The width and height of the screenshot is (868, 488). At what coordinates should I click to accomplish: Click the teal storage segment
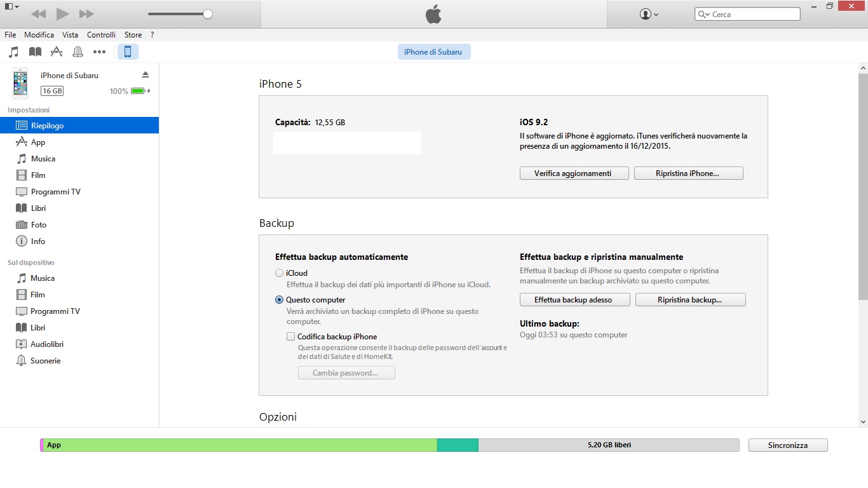(458, 445)
